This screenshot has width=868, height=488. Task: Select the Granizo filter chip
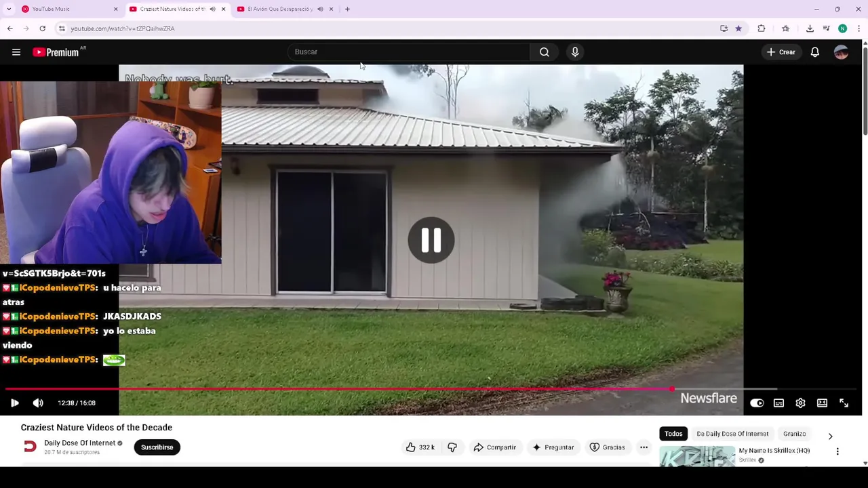pyautogui.click(x=794, y=434)
